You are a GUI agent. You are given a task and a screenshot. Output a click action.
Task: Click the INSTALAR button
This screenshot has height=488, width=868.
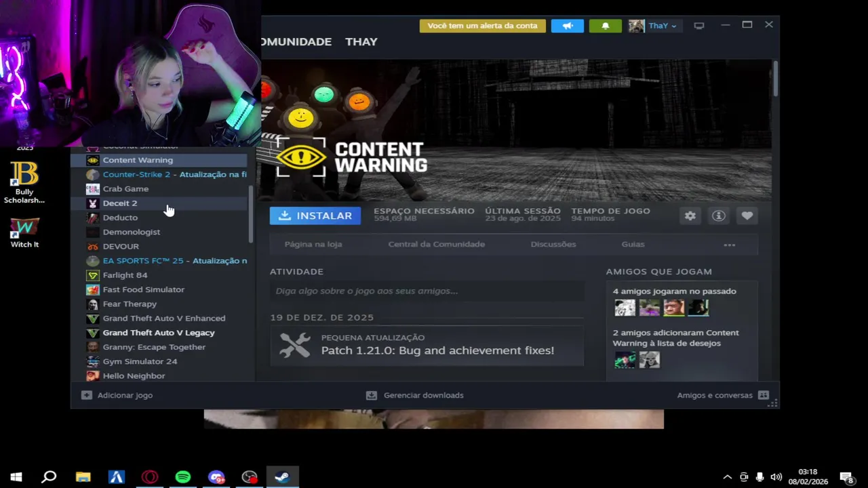click(x=315, y=216)
